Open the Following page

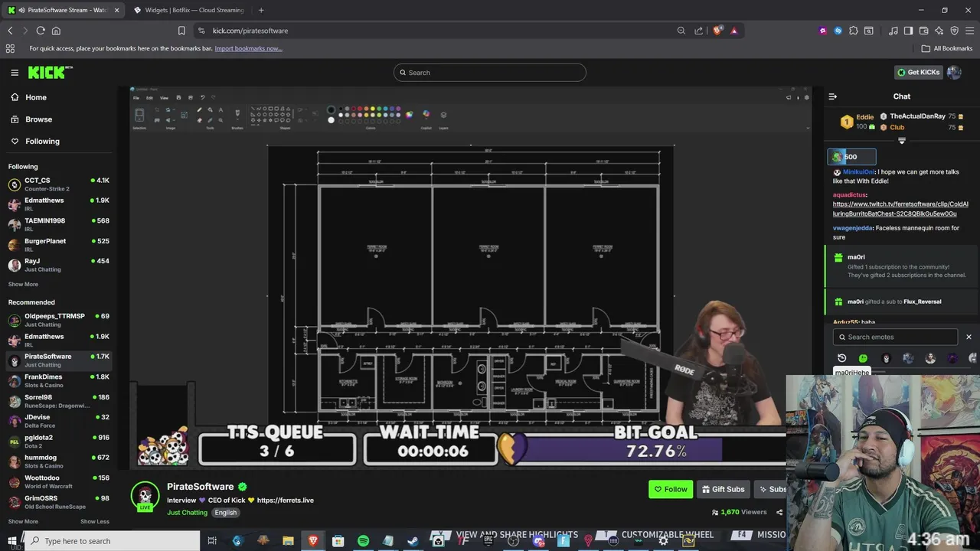42,141
